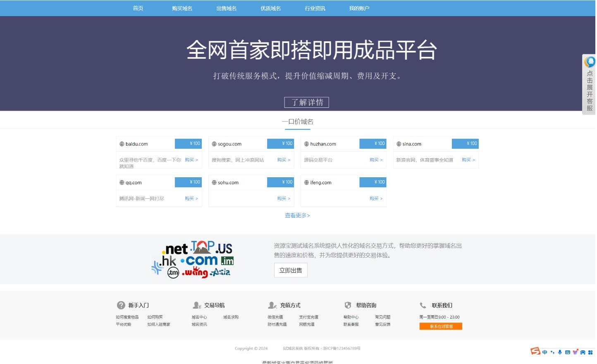Open the virtual keyboard icon in Sogou bar

coord(568,352)
